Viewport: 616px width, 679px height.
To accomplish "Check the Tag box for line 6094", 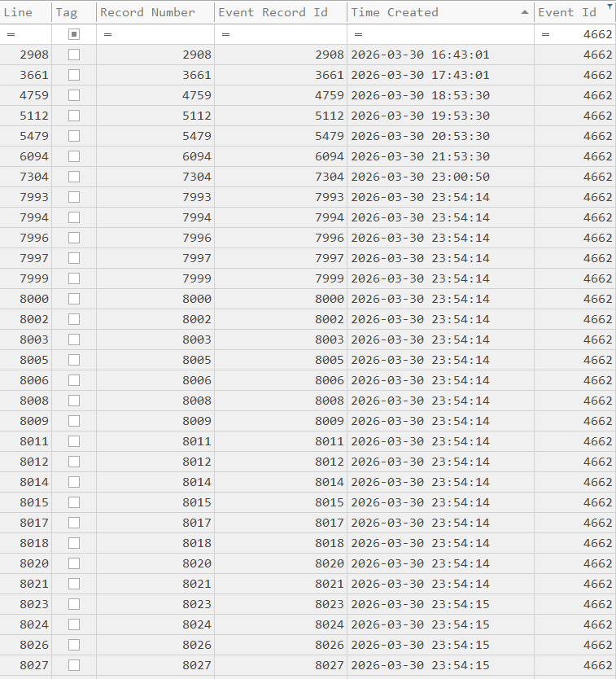I will [74, 156].
